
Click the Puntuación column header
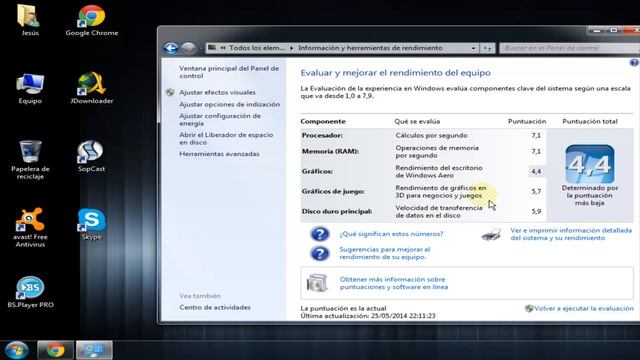coord(527,122)
